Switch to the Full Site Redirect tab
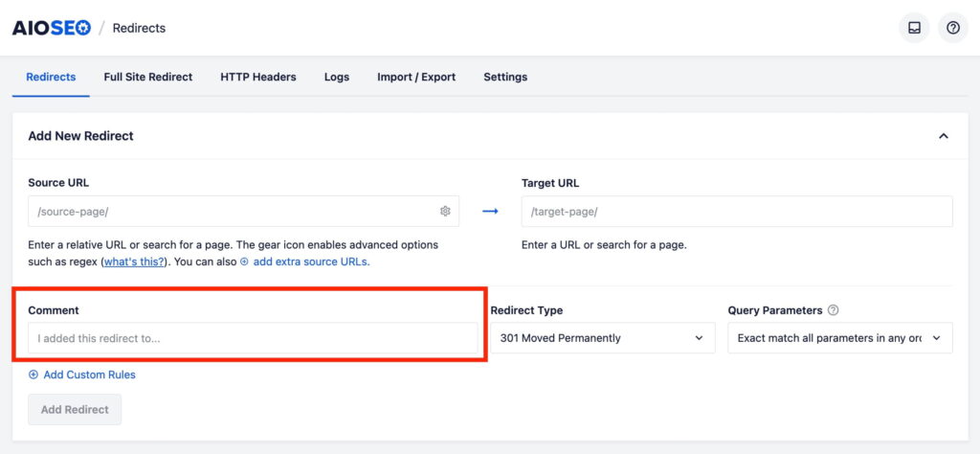Screen dimensions: 980x454 [148, 77]
